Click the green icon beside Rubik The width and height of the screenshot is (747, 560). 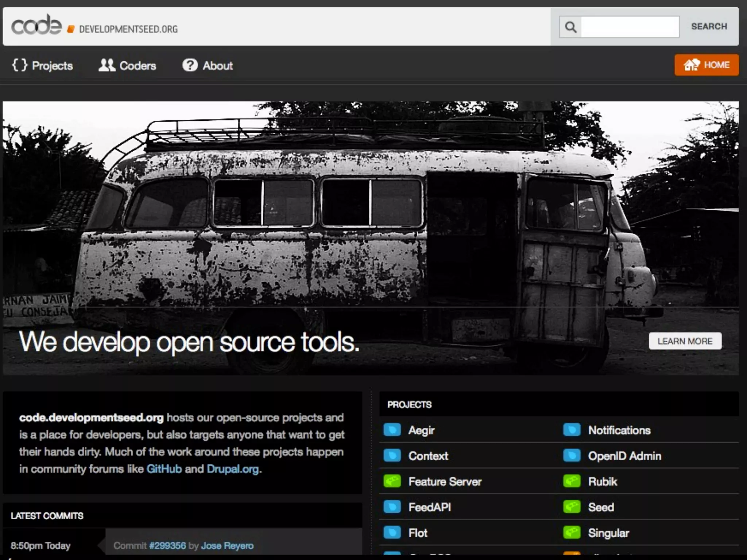click(572, 481)
